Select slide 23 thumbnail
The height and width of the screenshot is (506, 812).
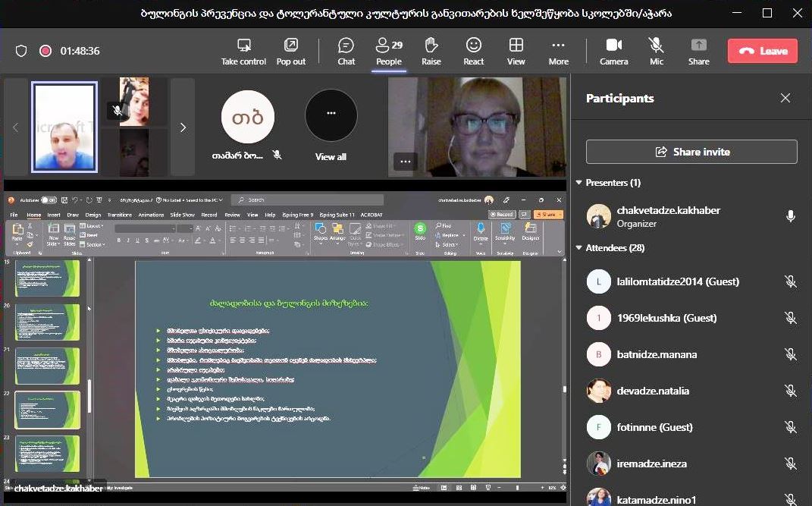[x=47, y=454]
